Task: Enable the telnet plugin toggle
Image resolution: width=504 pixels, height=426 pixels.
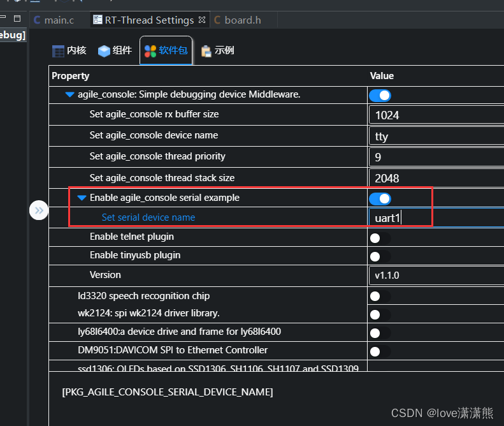Action: 380,238
